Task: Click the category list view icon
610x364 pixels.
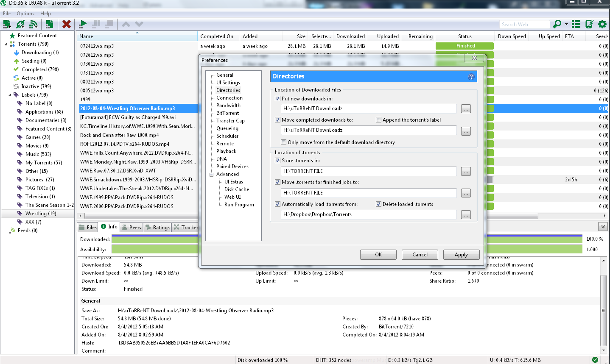Action: (x=576, y=24)
